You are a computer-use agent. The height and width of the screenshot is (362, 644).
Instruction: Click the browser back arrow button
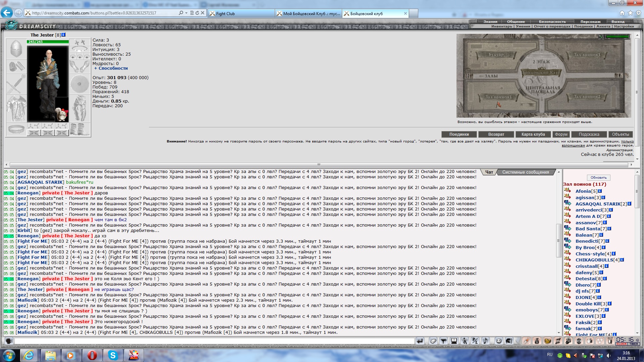coord(7,13)
